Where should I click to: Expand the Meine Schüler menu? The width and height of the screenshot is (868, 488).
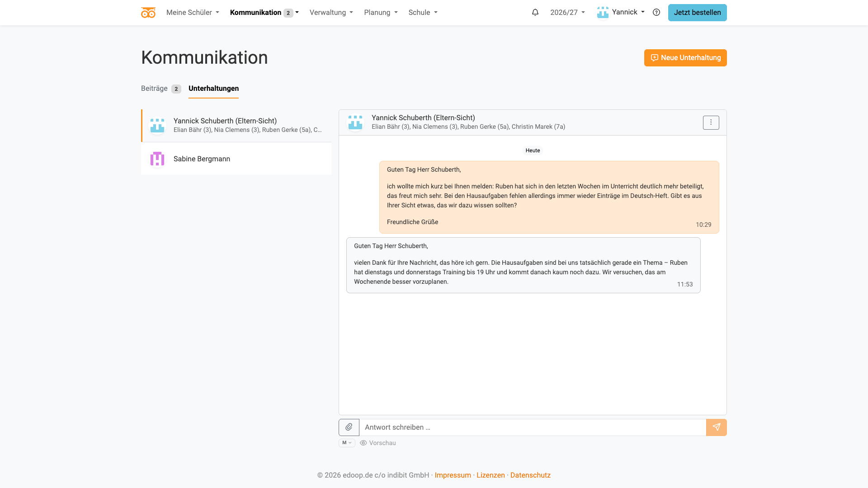(x=193, y=13)
